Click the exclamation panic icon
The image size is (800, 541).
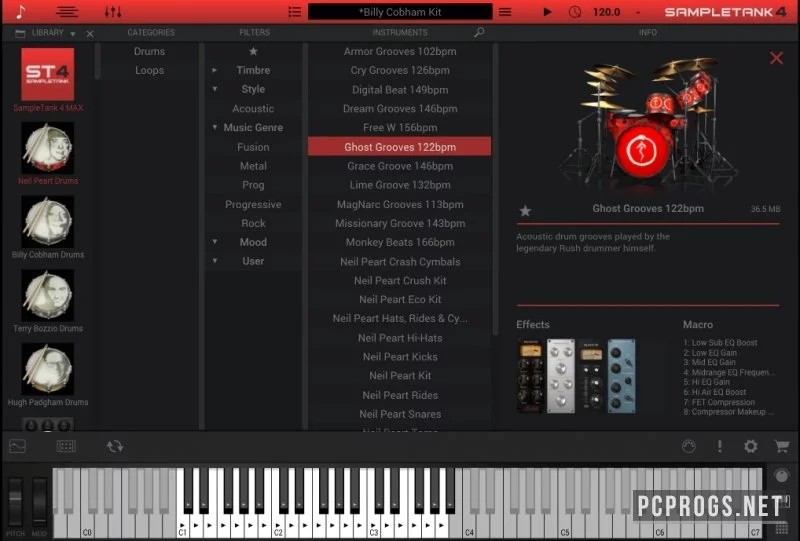[719, 446]
